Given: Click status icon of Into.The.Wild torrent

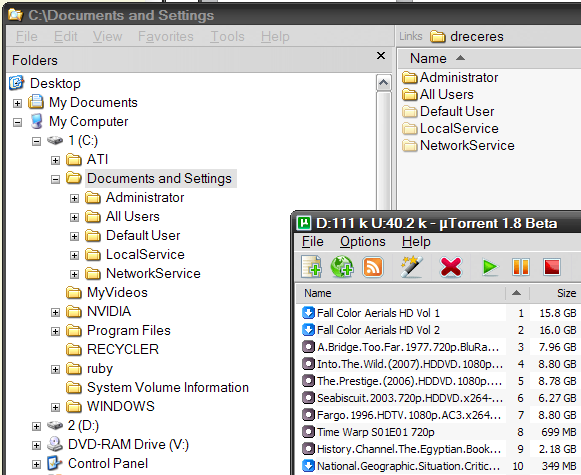Looking at the screenshot, I should tap(308, 364).
